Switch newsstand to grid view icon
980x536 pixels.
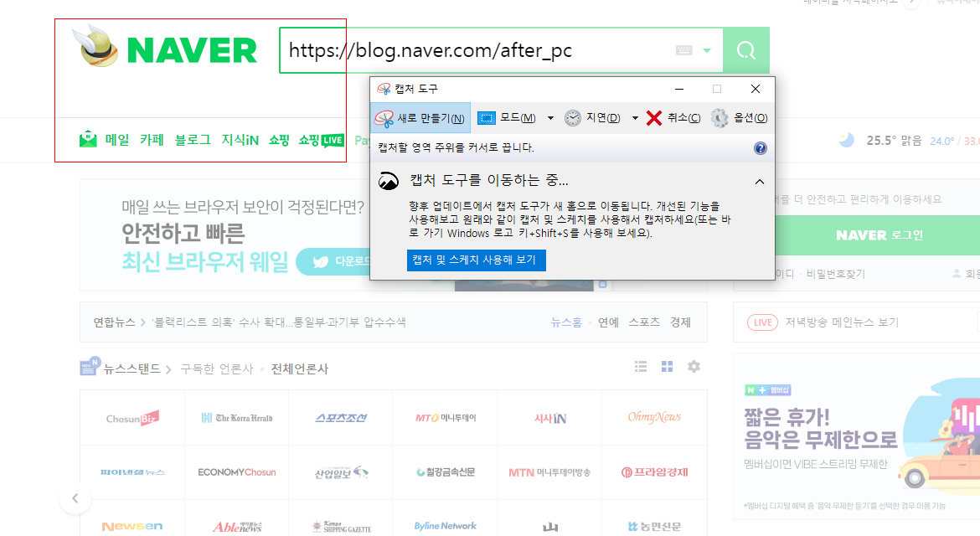point(667,367)
